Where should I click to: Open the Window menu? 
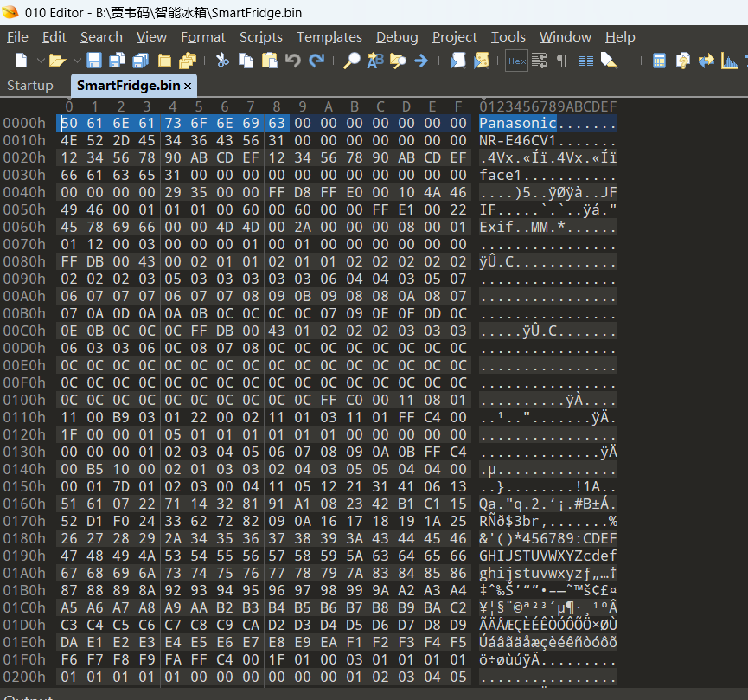[566, 36]
